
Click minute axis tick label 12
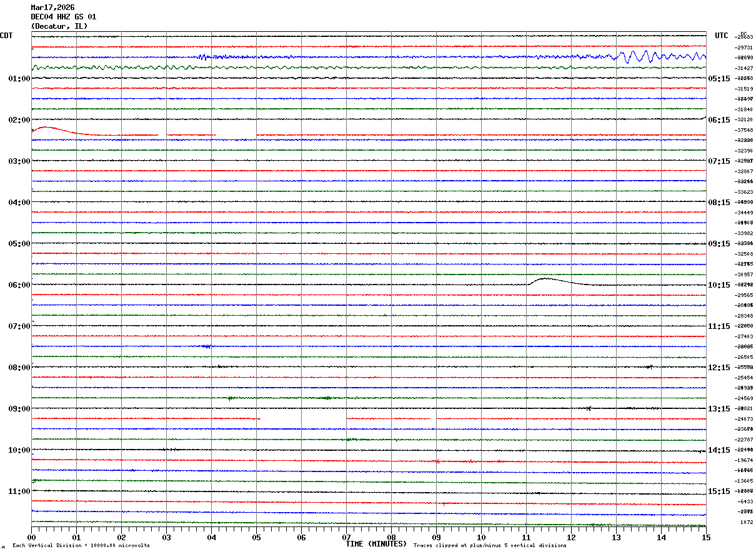571,537
